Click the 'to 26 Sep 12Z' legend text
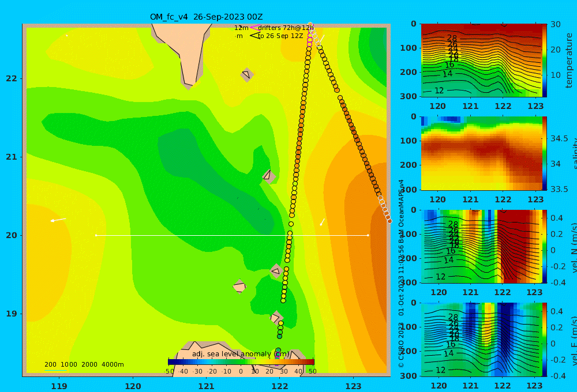The image size is (577, 392). [280, 36]
